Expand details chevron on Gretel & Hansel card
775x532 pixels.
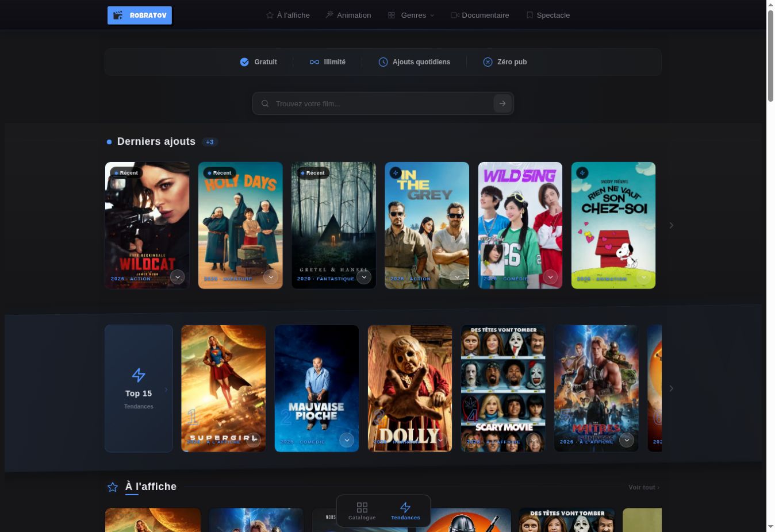point(364,277)
